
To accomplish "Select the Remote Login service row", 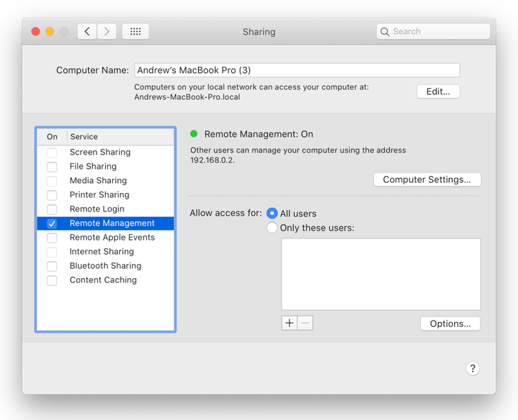I will pos(106,209).
